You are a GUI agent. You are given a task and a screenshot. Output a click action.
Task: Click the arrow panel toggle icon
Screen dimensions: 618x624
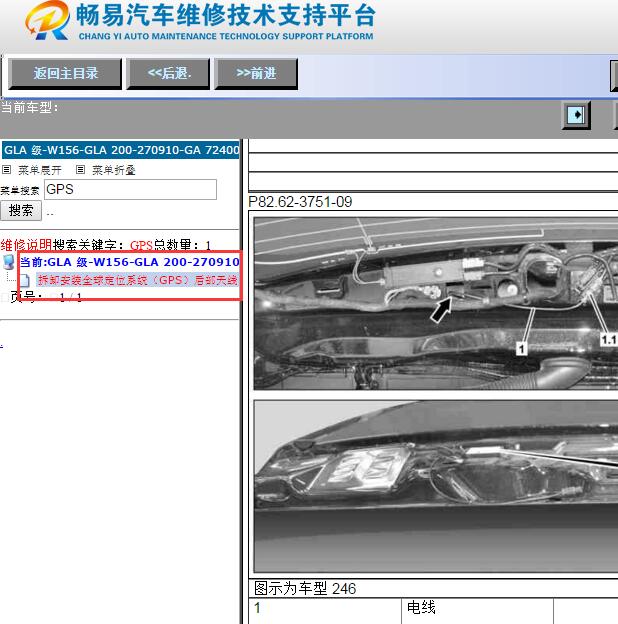(576, 115)
